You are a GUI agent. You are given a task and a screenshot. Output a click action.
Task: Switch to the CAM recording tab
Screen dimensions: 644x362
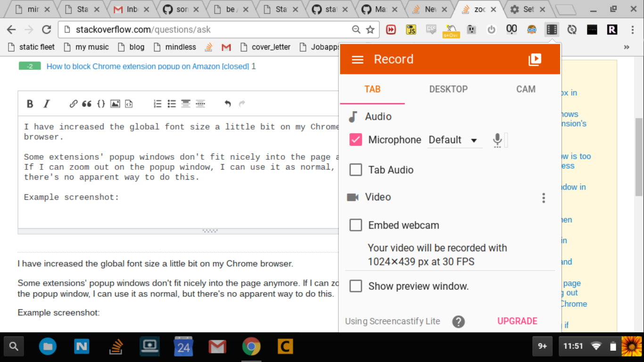pyautogui.click(x=526, y=89)
